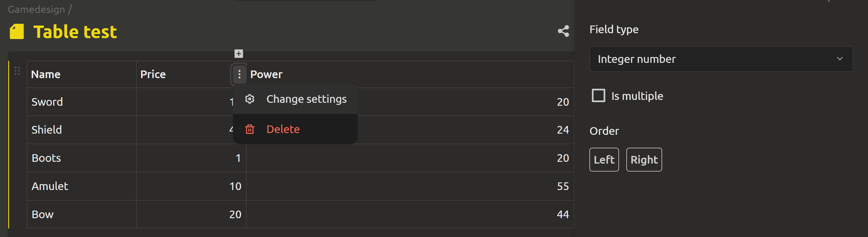Viewport: 868px width, 237px height.
Task: Click the Bow price cell with 20
Action: [x=191, y=214]
